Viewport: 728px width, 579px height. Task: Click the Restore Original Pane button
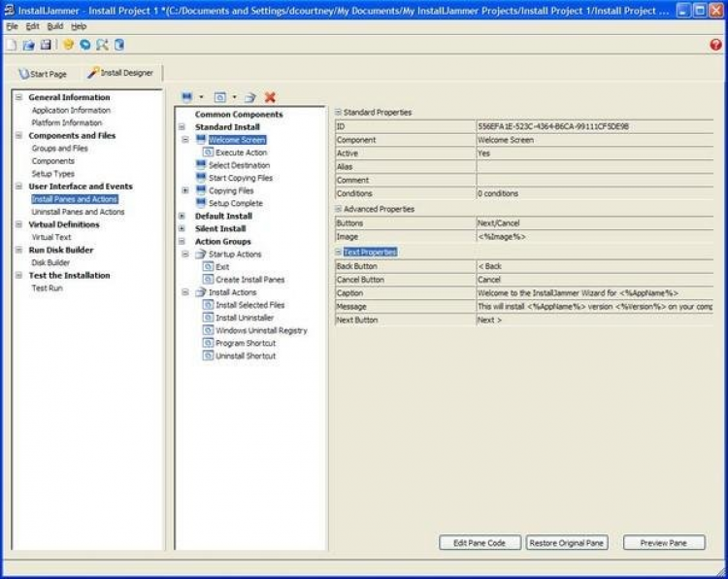(x=567, y=543)
